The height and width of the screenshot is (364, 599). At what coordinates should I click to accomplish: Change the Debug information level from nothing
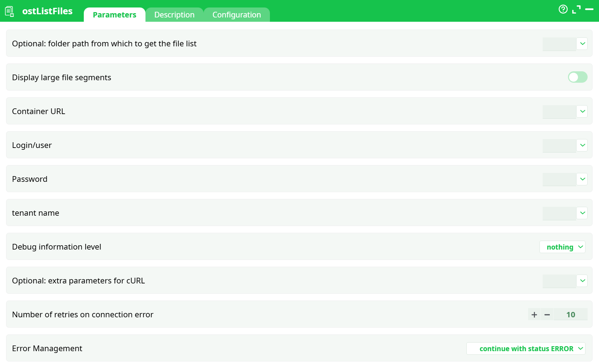tap(562, 247)
